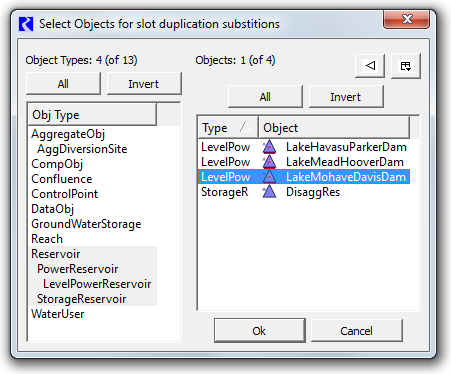This screenshot has width=451, height=374.
Task: Click the RiverWare logo in title bar
Action: (26, 24)
